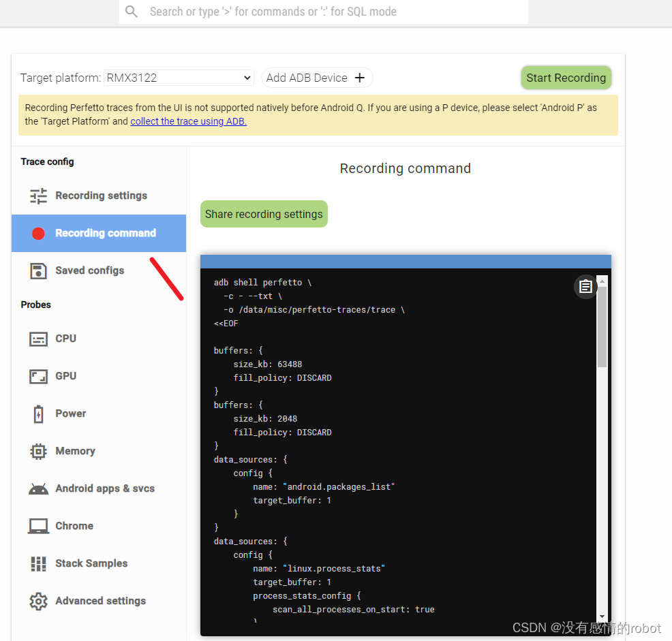Viewport: 672px width, 641px height.
Task: Click Share recording settings
Action: (x=264, y=214)
